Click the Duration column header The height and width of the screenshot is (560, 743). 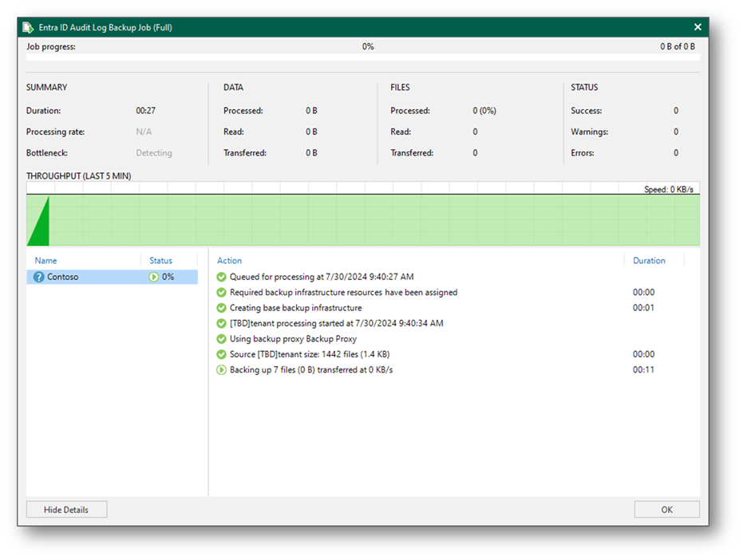pos(648,261)
